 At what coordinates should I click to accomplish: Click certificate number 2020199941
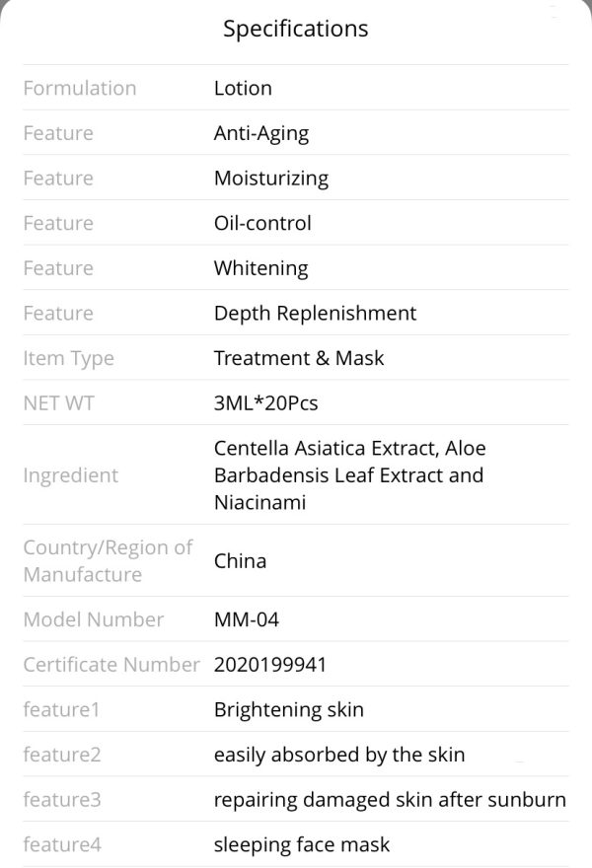270,664
